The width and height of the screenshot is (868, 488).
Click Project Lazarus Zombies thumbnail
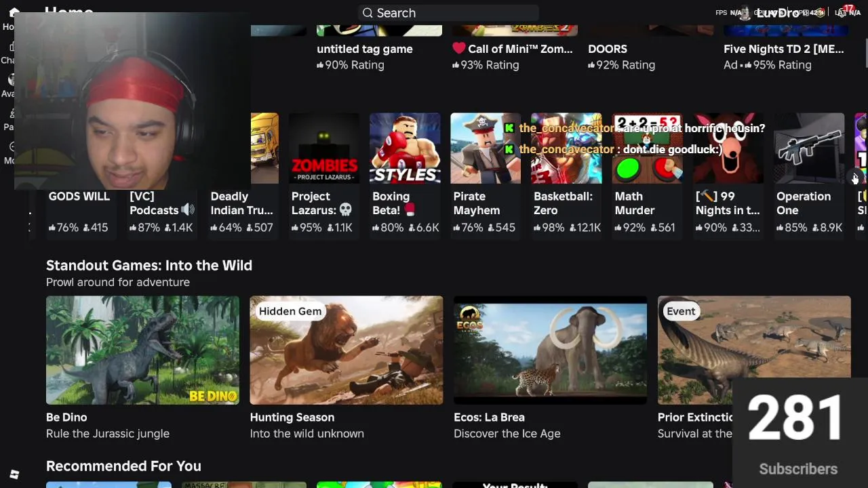pos(324,148)
